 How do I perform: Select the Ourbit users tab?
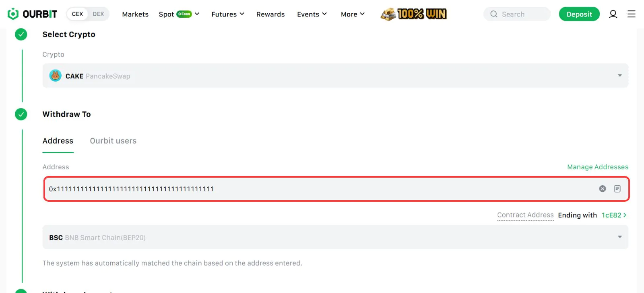click(x=113, y=141)
